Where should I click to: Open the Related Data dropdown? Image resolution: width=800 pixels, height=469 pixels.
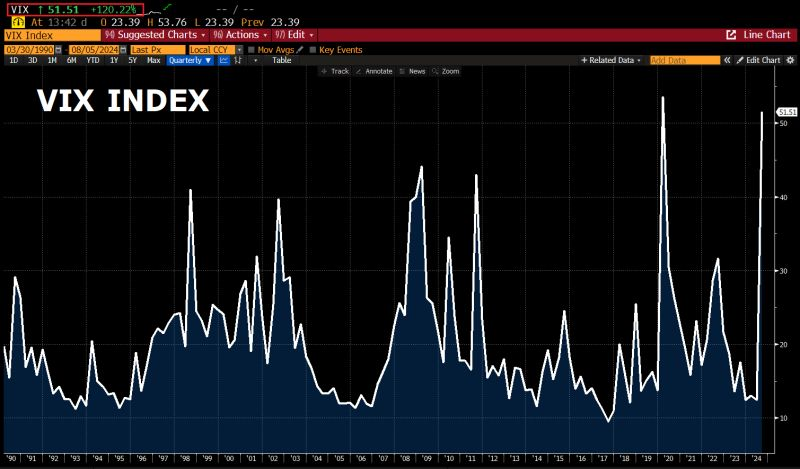pyautogui.click(x=611, y=60)
